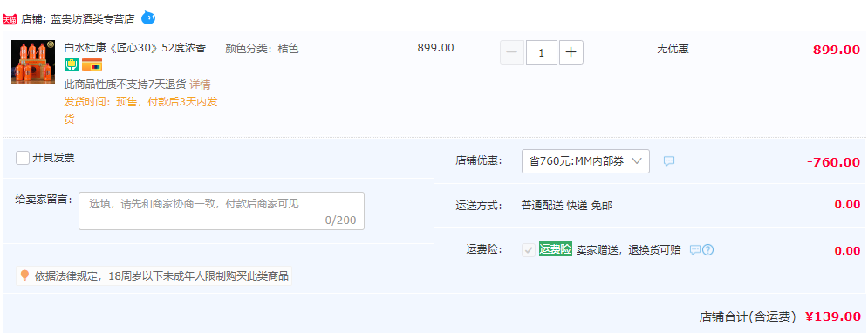Click the 普通配送 快递 免邮 shipping text
Viewport: 868px width, 333px height.
click(x=567, y=206)
